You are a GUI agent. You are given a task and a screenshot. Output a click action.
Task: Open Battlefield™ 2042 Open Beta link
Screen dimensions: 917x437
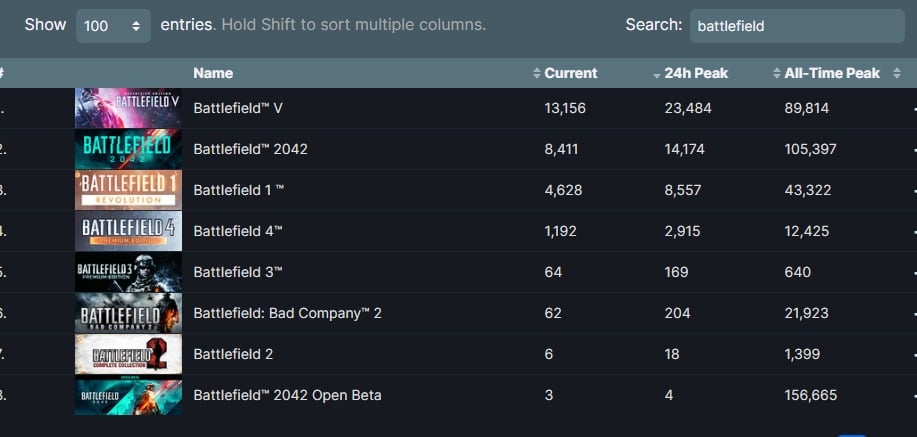click(287, 395)
